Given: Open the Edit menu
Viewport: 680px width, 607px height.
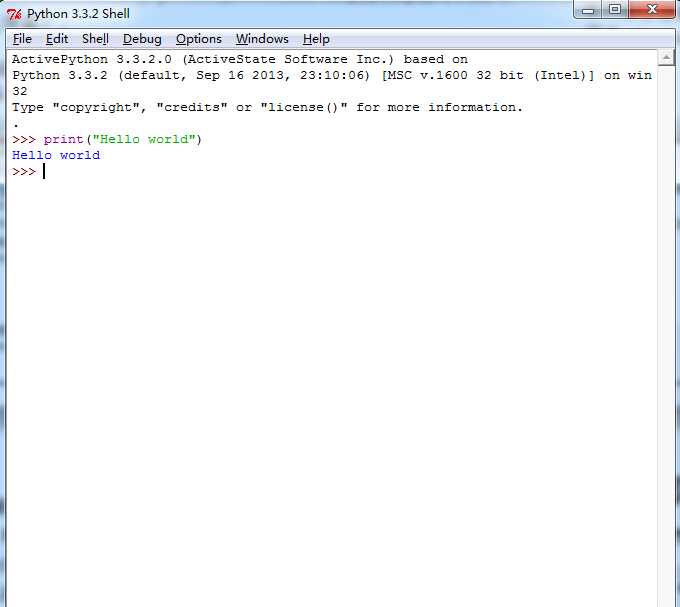Looking at the screenshot, I should pyautogui.click(x=57, y=39).
